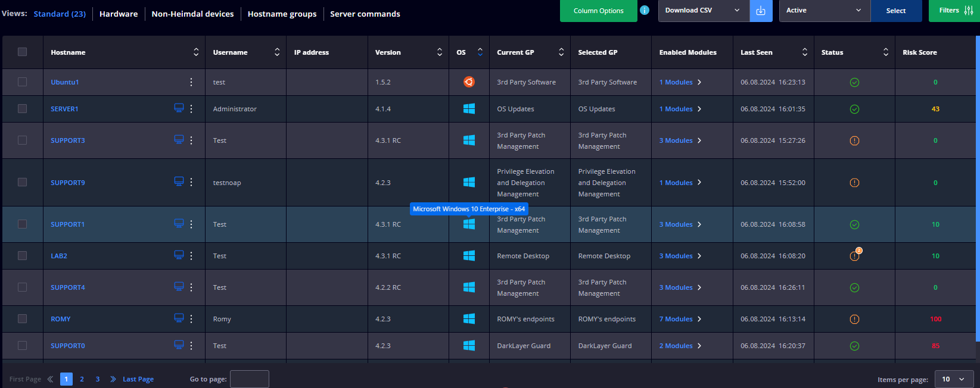980x388 pixels.
Task: Go to page 3
Action: [98, 379]
